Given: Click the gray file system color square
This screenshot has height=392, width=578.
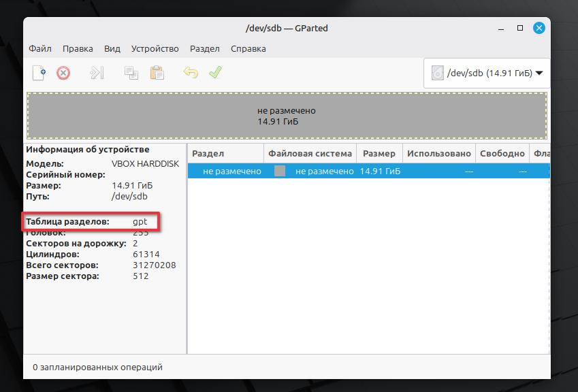Looking at the screenshot, I should pyautogui.click(x=280, y=171).
